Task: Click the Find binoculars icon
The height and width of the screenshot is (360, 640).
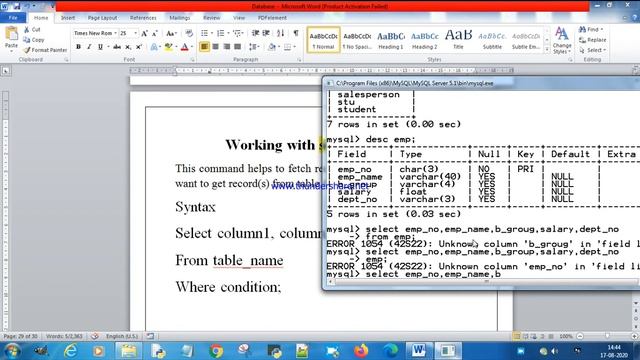Action: point(582,30)
